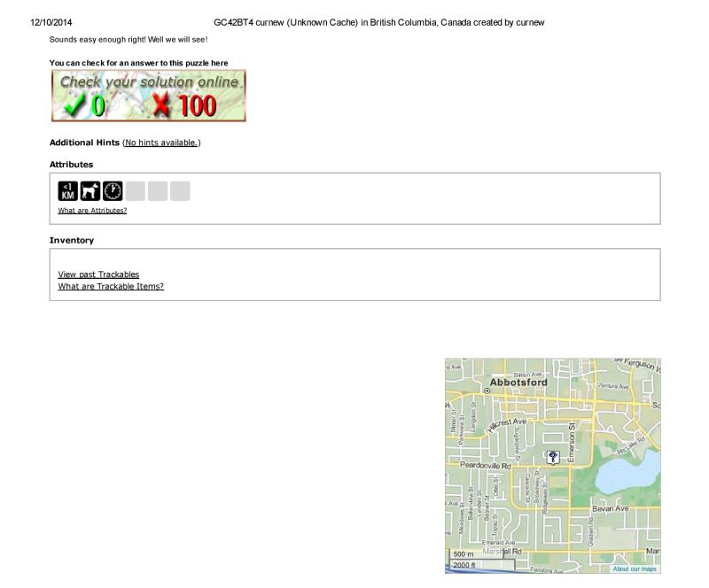Open 'What are Attributes?' link
This screenshot has height=588, width=709.
(92, 211)
